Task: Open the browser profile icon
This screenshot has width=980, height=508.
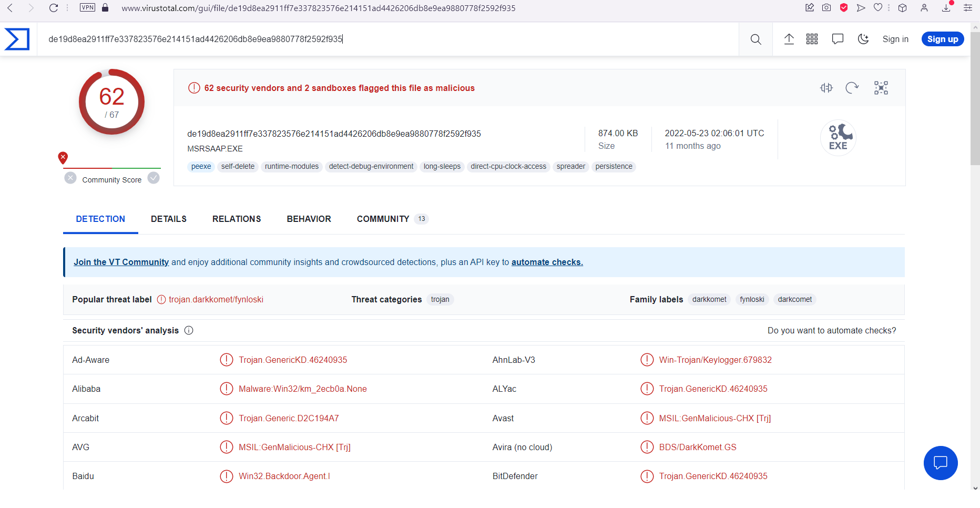Action: 924,8
